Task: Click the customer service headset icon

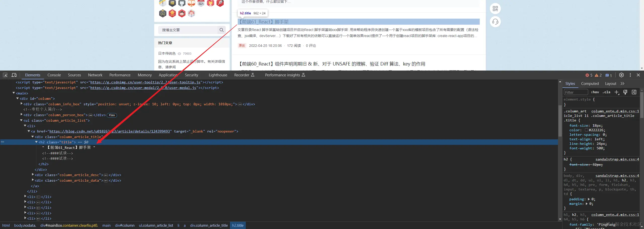Action: pos(495,22)
